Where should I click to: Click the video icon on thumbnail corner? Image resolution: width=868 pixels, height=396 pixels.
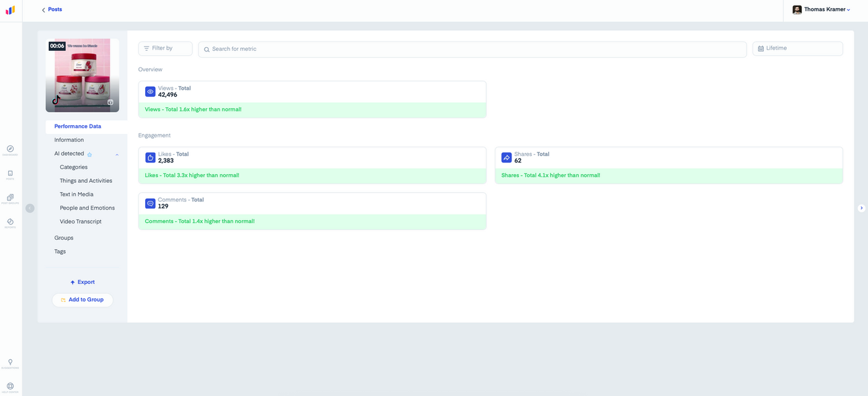[110, 102]
